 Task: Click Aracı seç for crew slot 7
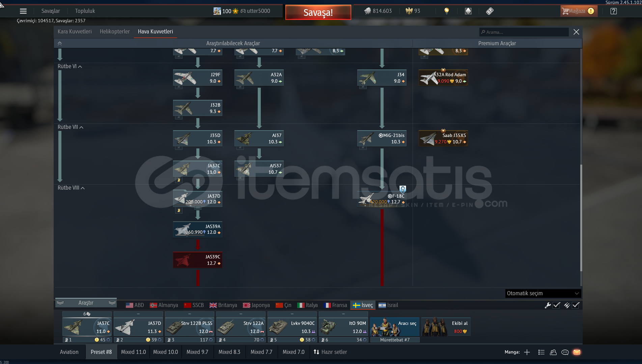395,327
